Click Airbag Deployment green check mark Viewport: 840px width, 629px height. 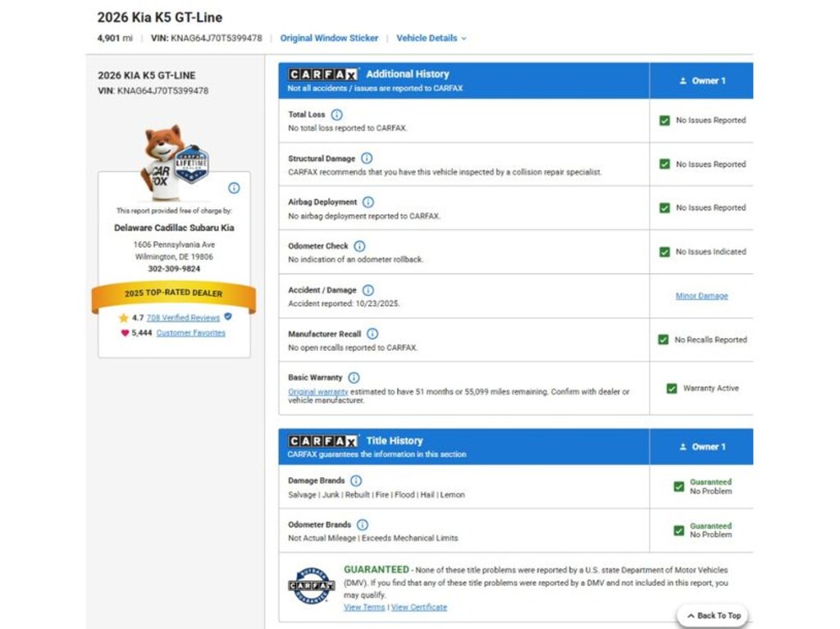tap(664, 207)
